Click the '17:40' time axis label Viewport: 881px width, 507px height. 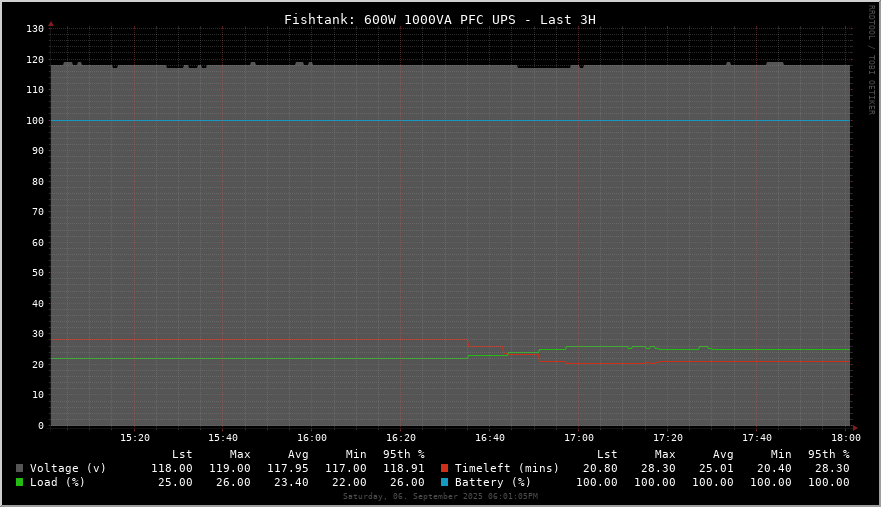(x=757, y=438)
